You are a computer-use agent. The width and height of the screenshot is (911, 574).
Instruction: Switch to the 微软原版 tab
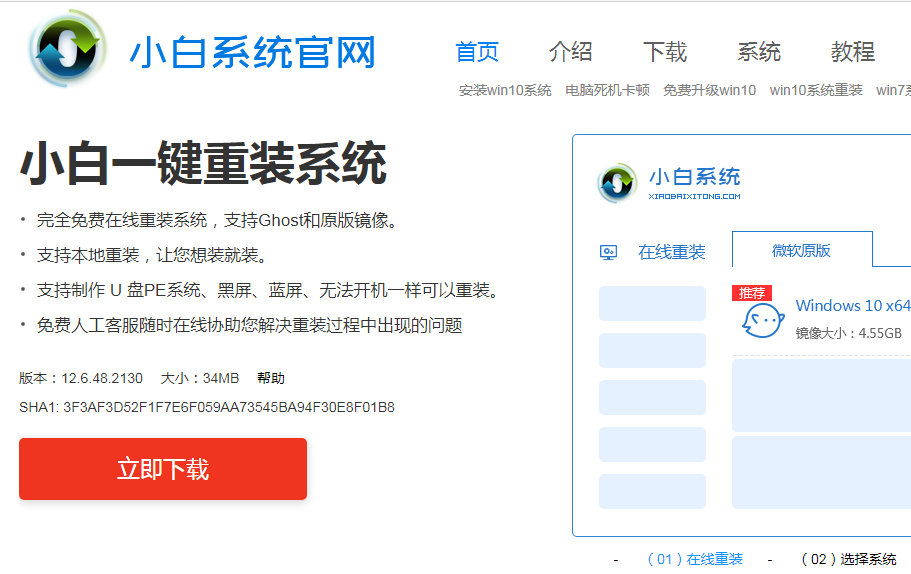pos(801,250)
